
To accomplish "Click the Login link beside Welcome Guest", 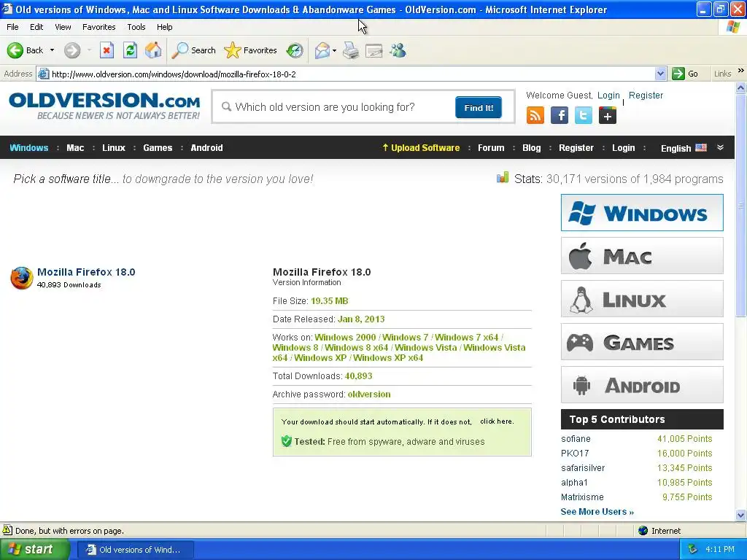I will [x=609, y=96].
